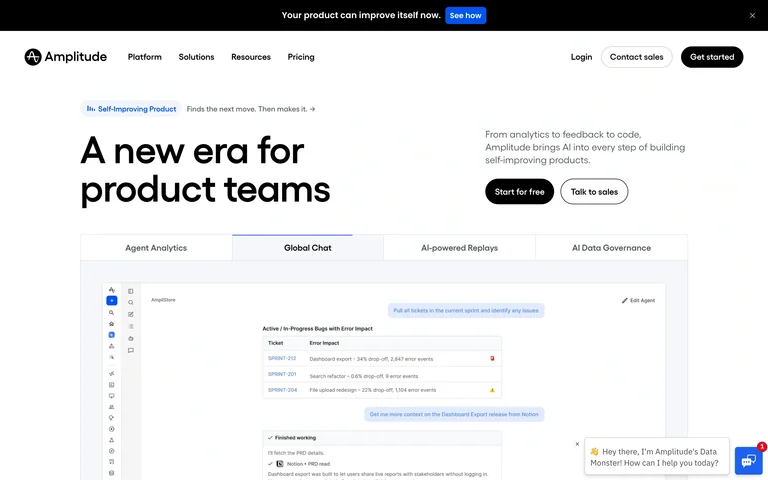The image size is (768, 480).
Task: Open the blue chat widget button
Action: 748,461
